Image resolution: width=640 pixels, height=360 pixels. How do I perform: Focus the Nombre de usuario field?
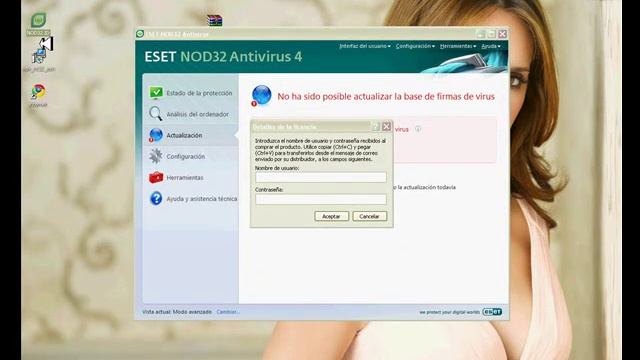click(x=321, y=177)
